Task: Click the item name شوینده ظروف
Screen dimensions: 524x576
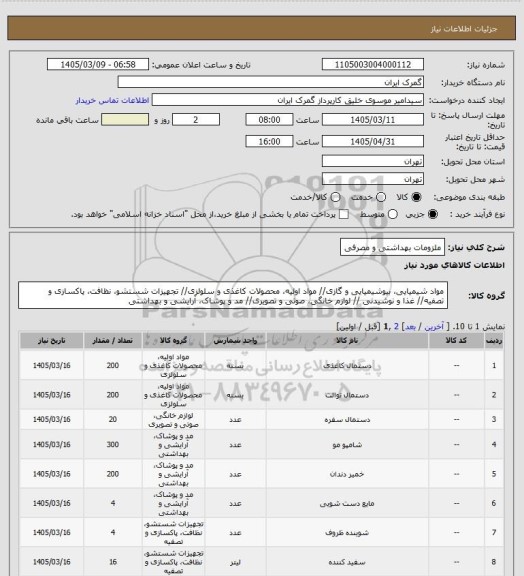Action: (x=347, y=532)
